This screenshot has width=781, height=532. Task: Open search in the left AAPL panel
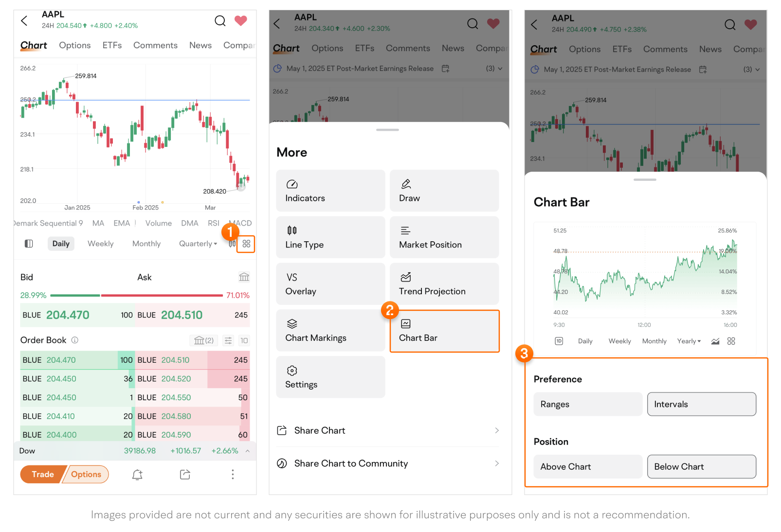[220, 21]
